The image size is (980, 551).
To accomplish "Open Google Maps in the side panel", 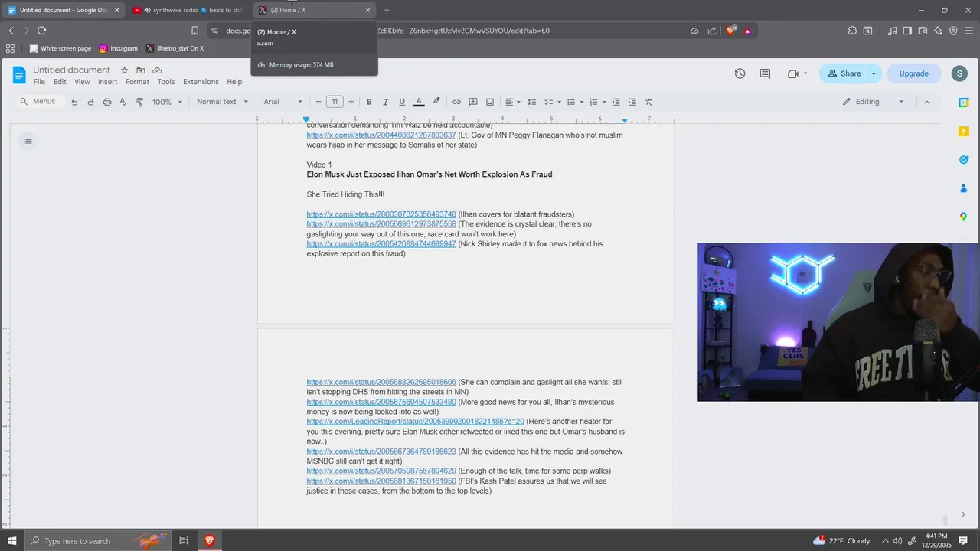I will click(964, 217).
